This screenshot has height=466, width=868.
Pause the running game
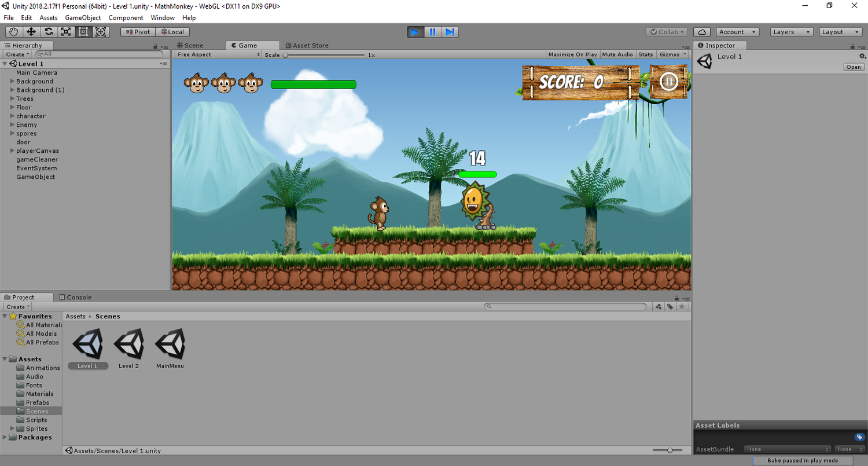(432, 32)
